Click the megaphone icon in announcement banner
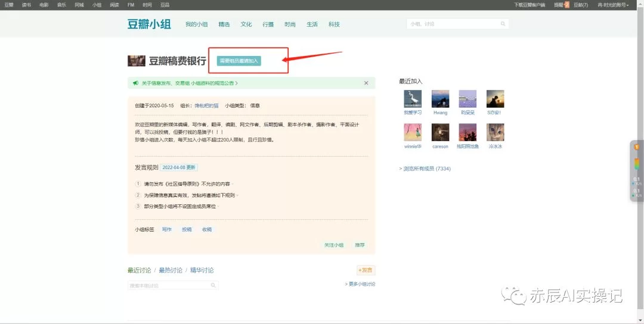Image resolution: width=644 pixels, height=324 pixels. [135, 83]
